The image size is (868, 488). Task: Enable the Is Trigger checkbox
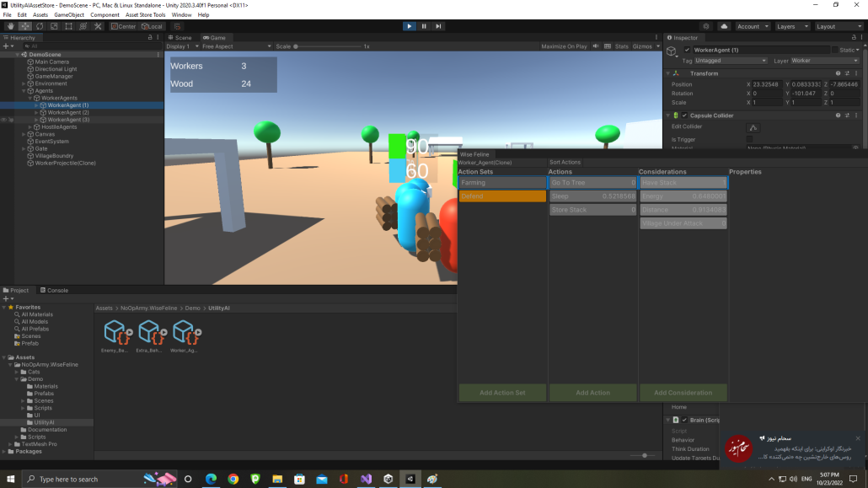749,138
